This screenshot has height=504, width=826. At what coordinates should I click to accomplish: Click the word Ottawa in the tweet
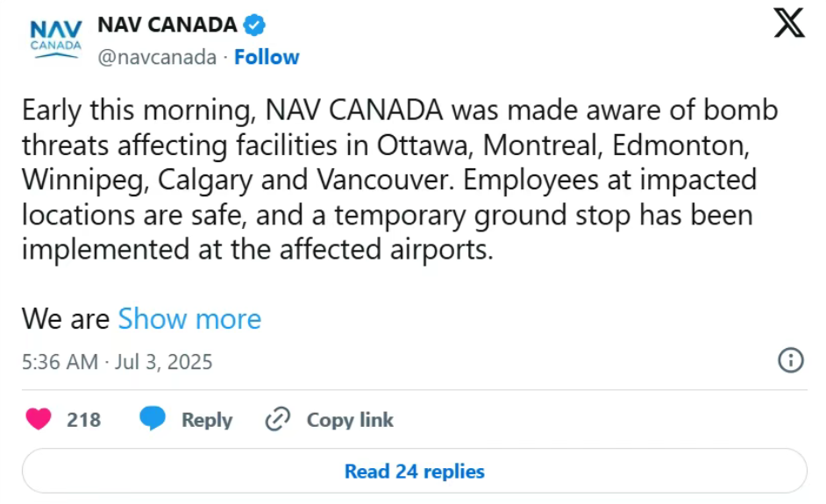422,146
